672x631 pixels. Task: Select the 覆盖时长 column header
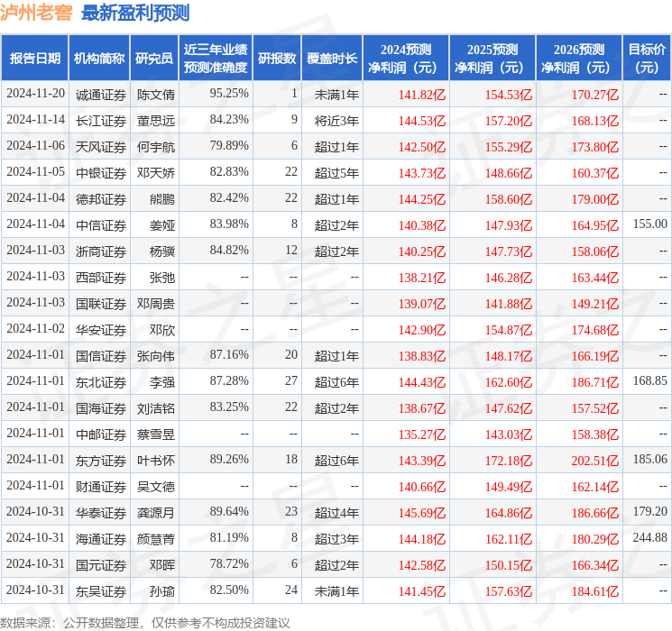pyautogui.click(x=331, y=59)
